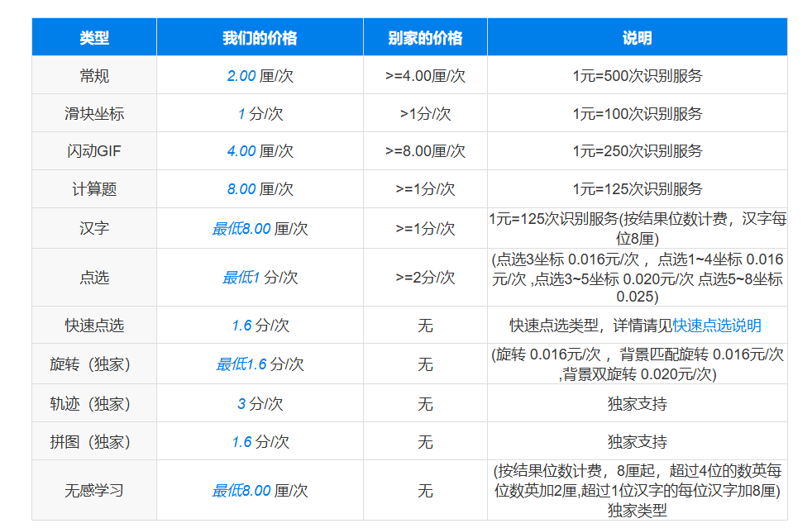812x528 pixels.
Task: Click the >=4.00厘/次 competitor price
Action: point(425,75)
